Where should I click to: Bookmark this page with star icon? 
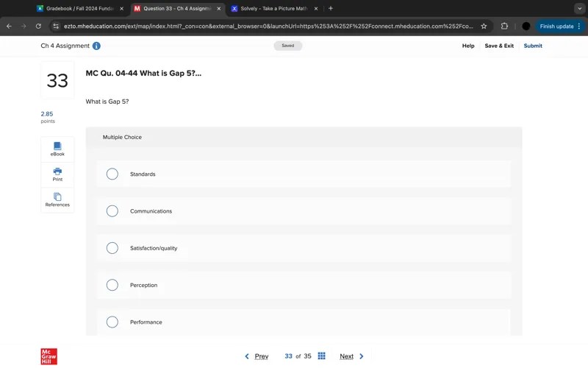pyautogui.click(x=484, y=26)
